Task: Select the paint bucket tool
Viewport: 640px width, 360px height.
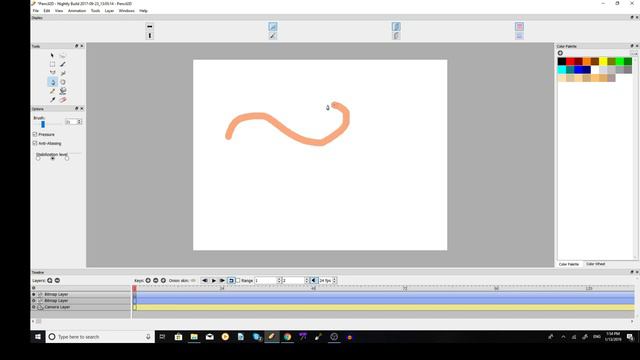Action: click(x=63, y=91)
